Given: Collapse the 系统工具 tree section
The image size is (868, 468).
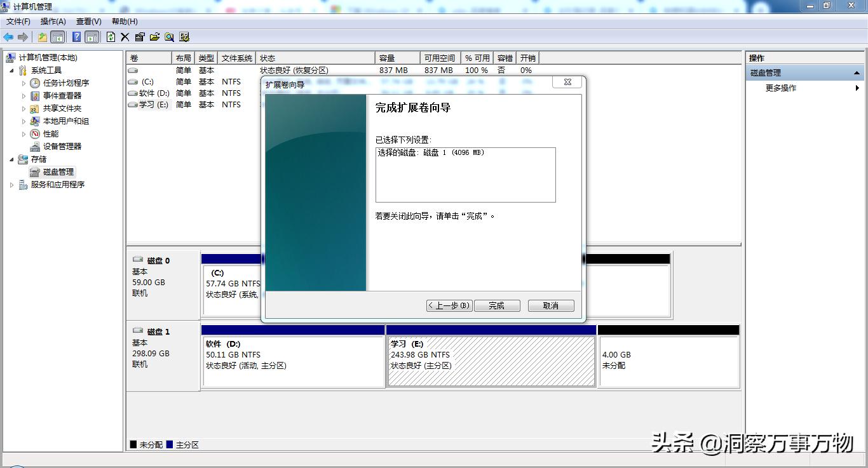Looking at the screenshot, I should pyautogui.click(x=11, y=70).
